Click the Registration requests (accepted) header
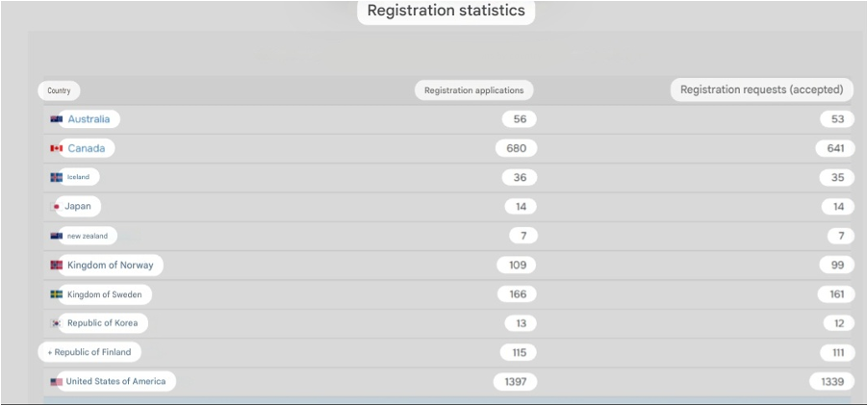Screen dimensions: 868x406 click(761, 89)
